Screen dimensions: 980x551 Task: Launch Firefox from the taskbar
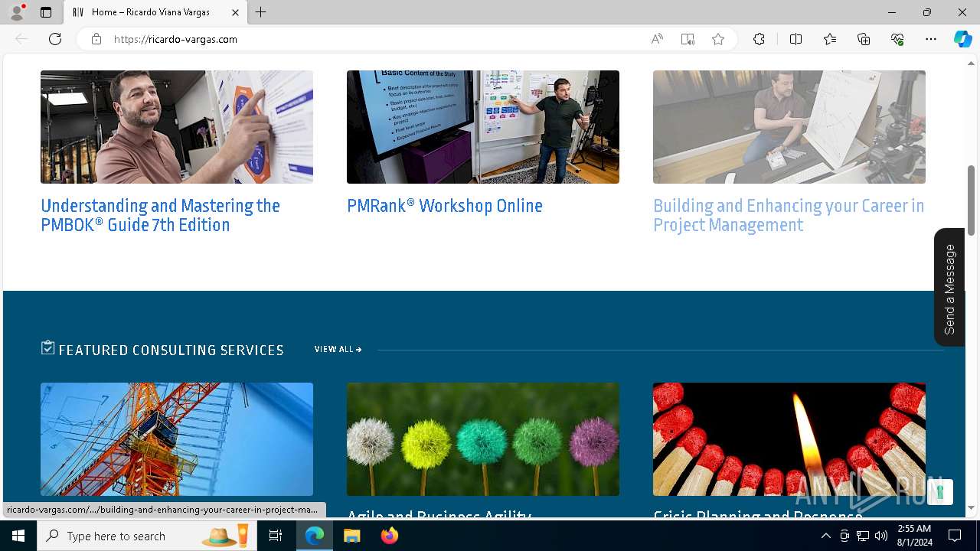pos(389,536)
